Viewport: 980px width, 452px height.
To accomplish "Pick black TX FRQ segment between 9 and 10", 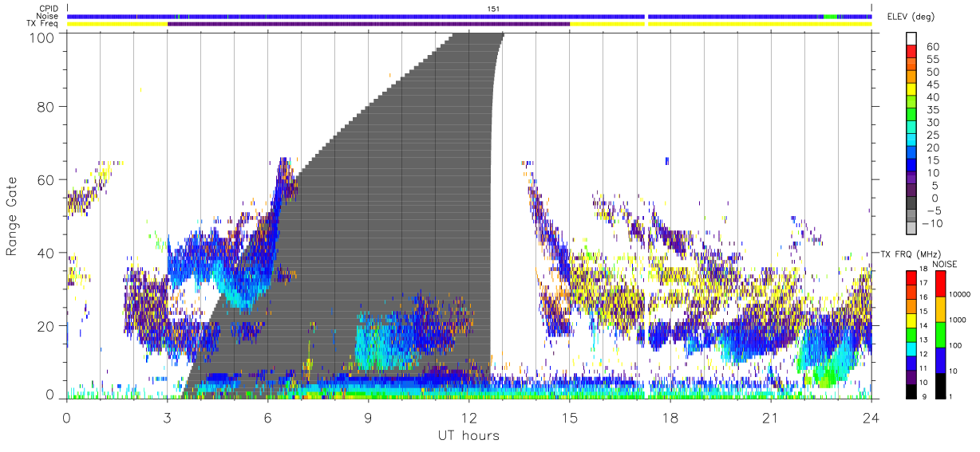I will (x=911, y=391).
